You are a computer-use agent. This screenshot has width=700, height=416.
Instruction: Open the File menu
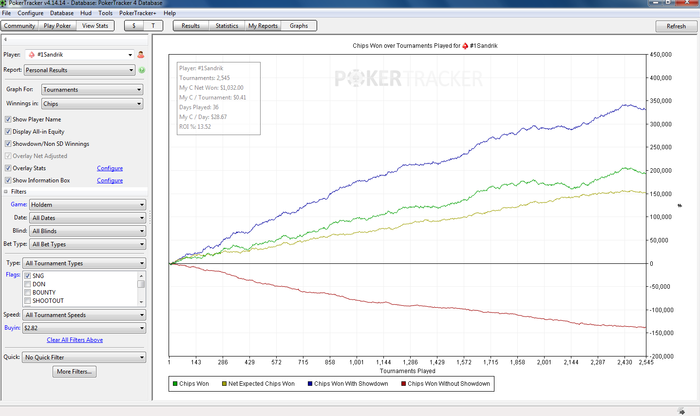6,13
